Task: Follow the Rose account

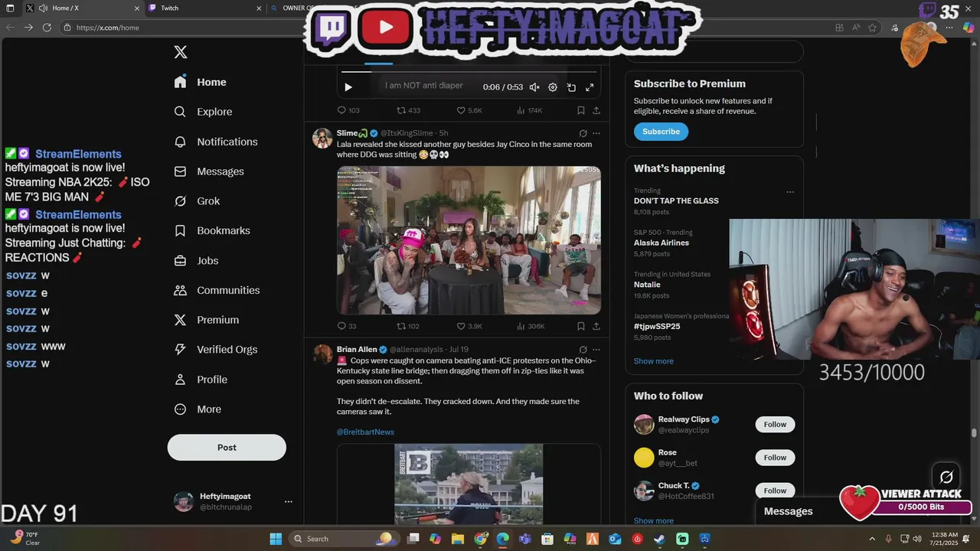Action: pyautogui.click(x=775, y=458)
